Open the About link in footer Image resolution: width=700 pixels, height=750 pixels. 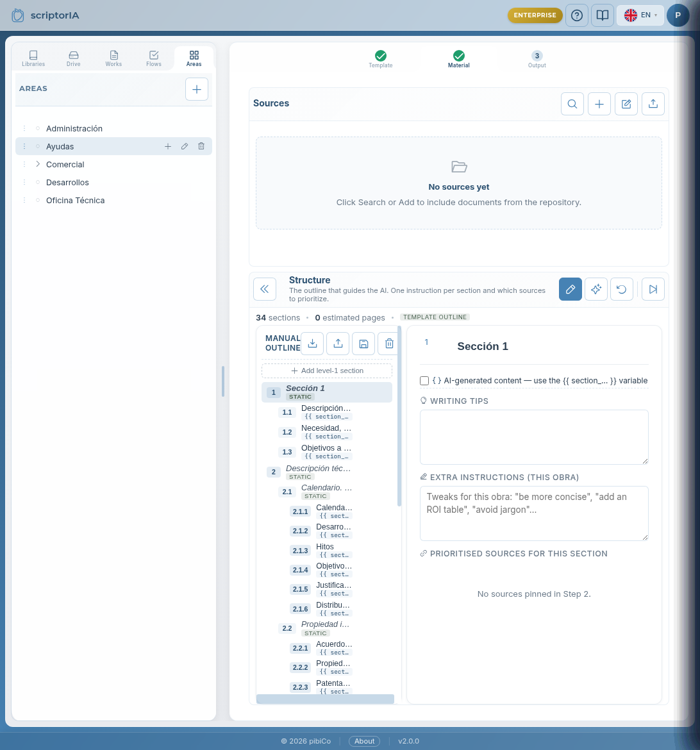364,741
